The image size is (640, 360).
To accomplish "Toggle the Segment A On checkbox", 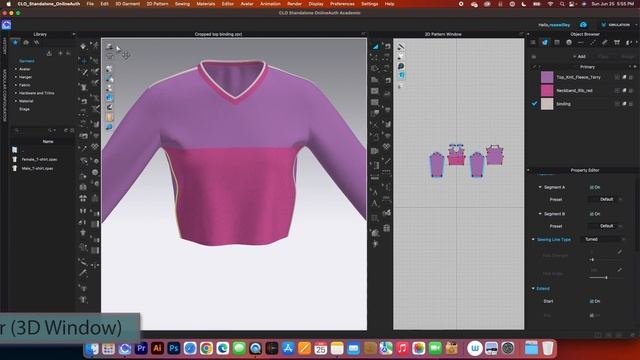I will (x=591, y=187).
